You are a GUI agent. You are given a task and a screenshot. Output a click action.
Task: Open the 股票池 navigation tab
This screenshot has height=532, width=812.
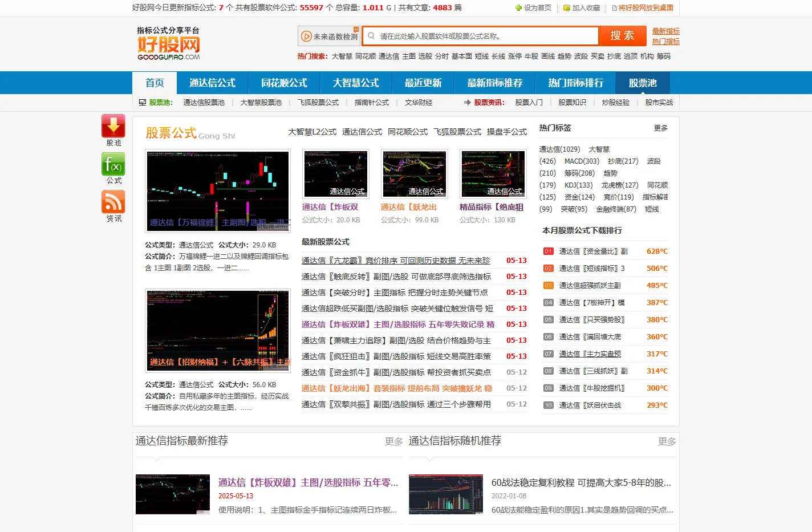point(643,83)
